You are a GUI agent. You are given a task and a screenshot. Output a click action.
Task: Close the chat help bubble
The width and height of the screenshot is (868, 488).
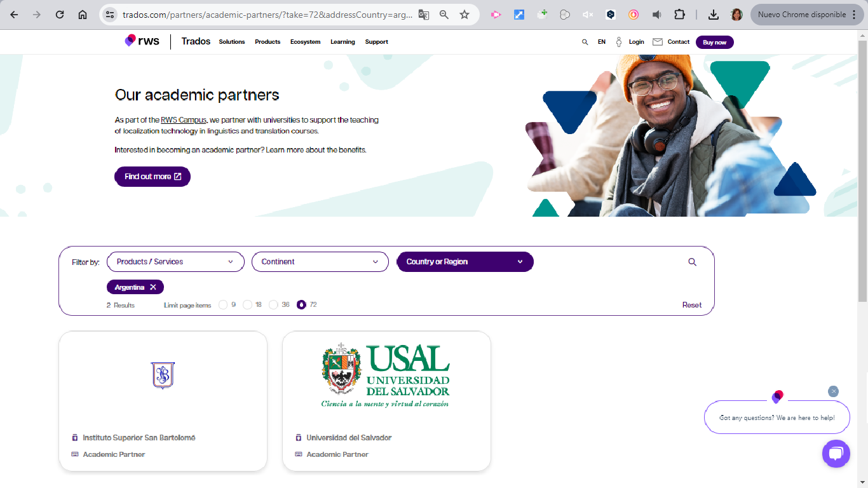(834, 391)
